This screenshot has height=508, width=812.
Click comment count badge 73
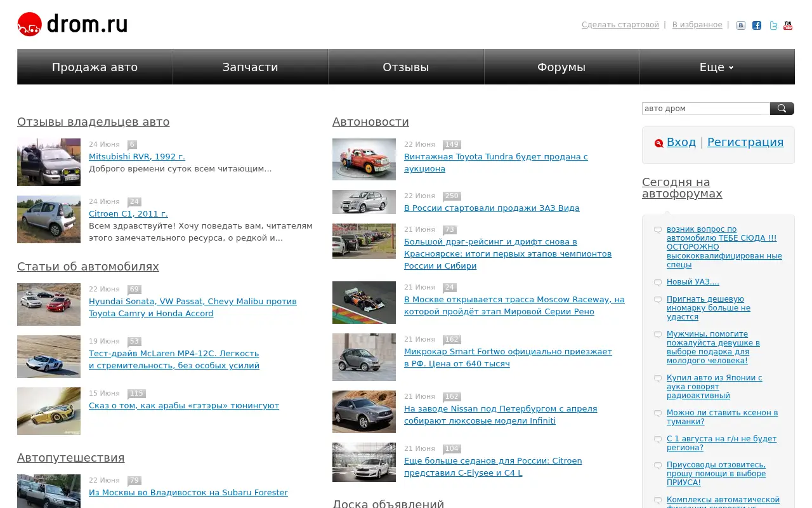[450, 230]
